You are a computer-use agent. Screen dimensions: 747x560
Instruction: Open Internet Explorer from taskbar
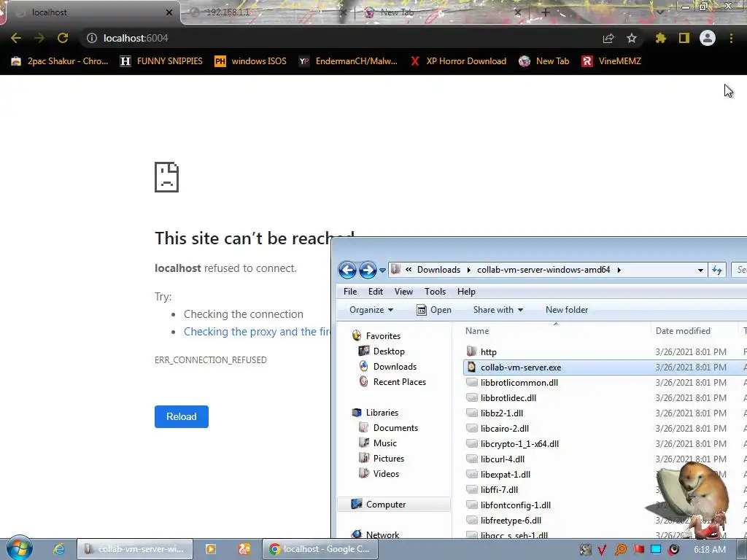click(59, 549)
